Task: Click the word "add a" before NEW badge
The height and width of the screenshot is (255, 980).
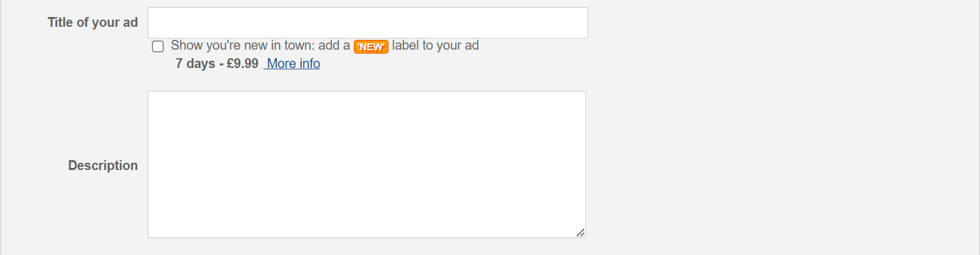Action: [x=334, y=46]
